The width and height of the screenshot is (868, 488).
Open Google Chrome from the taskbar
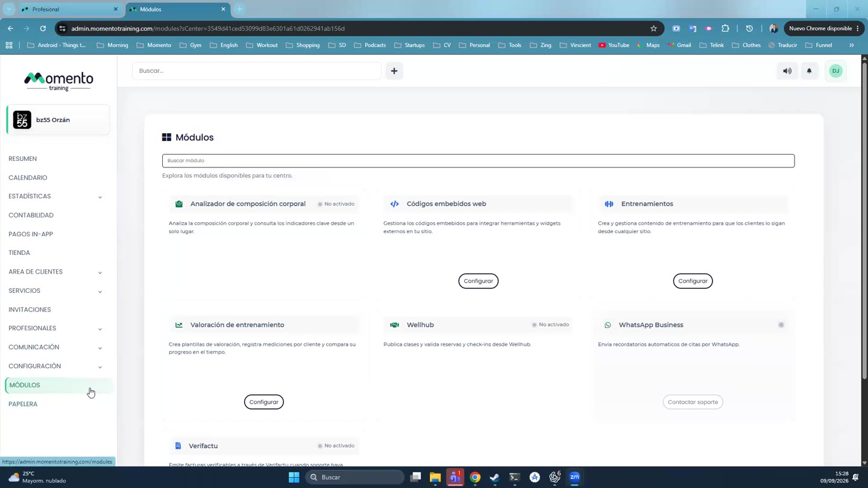(475, 477)
